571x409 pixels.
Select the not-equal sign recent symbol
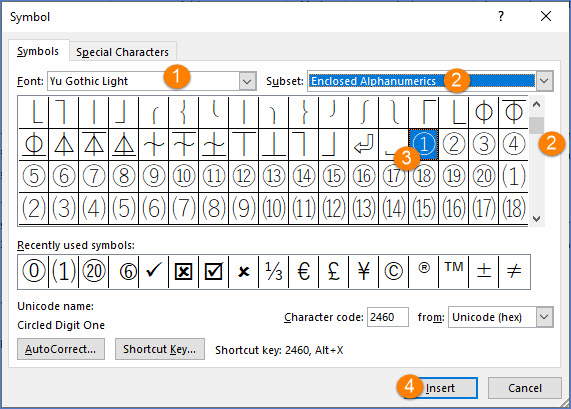click(x=514, y=272)
